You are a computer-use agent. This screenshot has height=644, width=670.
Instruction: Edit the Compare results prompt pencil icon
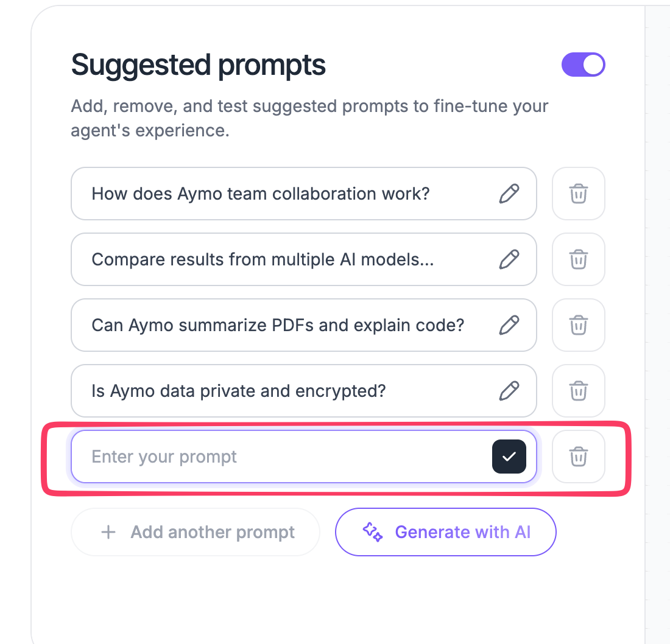[x=509, y=260]
